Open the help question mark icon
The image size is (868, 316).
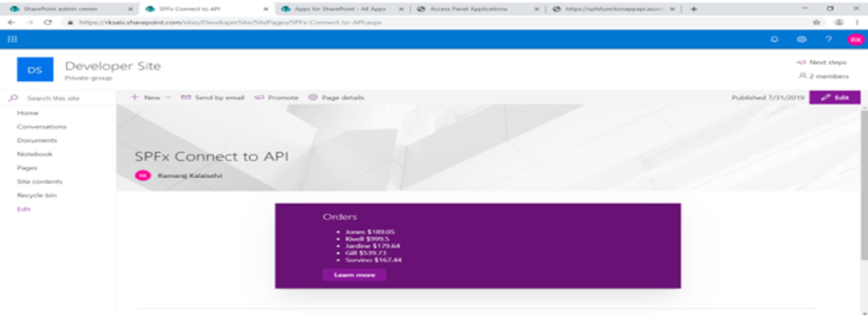point(829,39)
